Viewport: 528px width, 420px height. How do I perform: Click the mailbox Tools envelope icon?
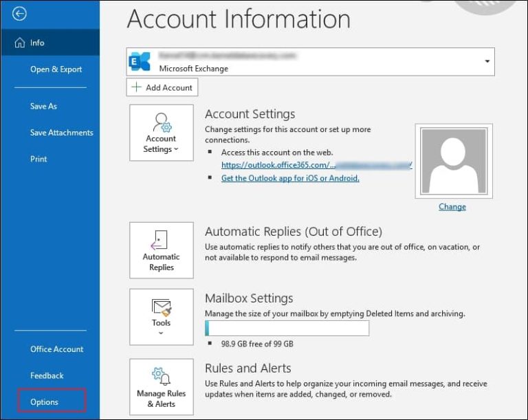coord(162,307)
